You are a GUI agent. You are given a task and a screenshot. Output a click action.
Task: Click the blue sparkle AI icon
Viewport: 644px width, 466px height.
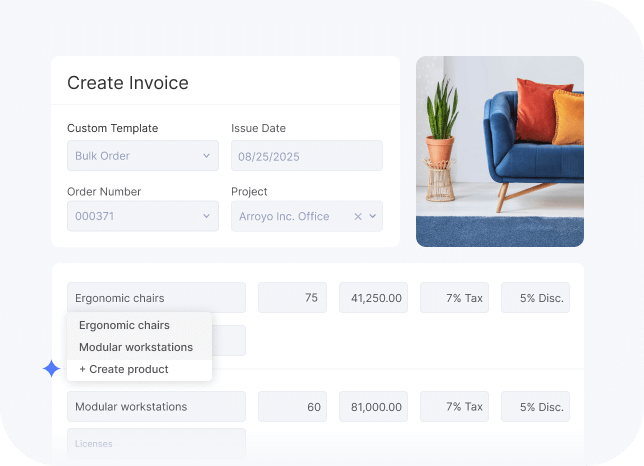[52, 369]
